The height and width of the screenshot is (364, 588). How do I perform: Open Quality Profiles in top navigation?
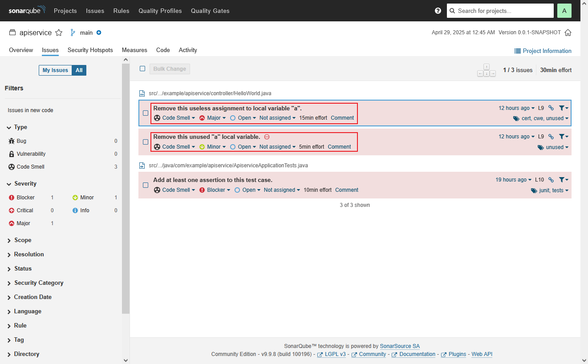(x=160, y=11)
